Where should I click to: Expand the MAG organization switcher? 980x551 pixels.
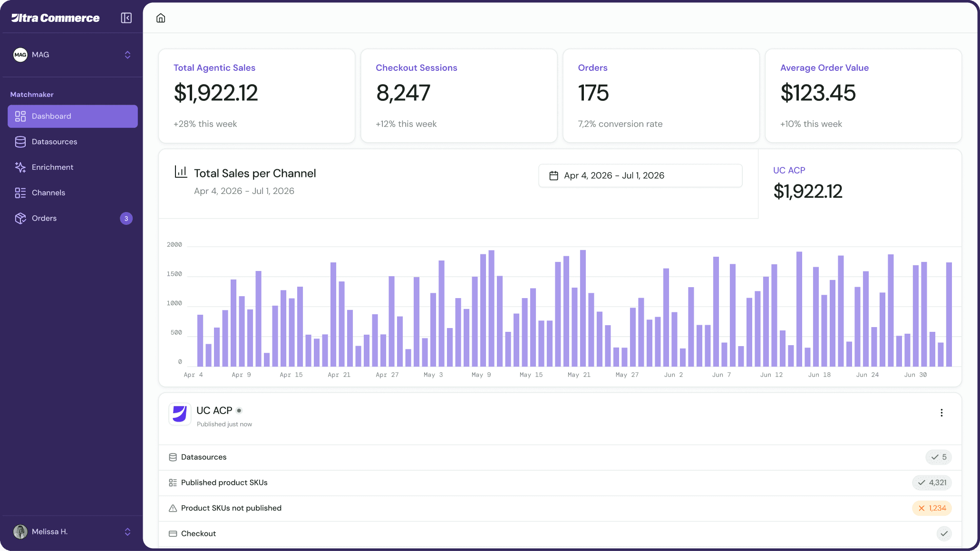click(127, 55)
